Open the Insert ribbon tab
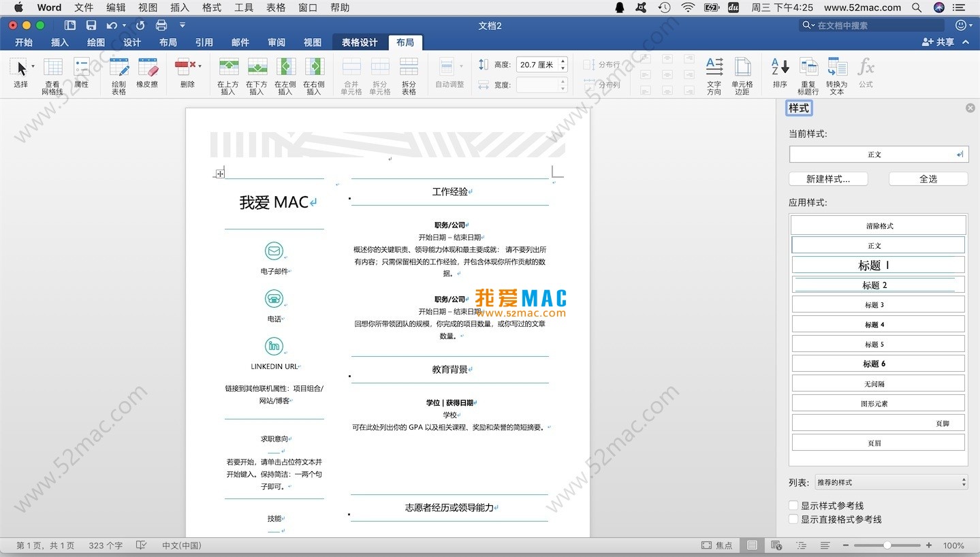 click(x=60, y=42)
